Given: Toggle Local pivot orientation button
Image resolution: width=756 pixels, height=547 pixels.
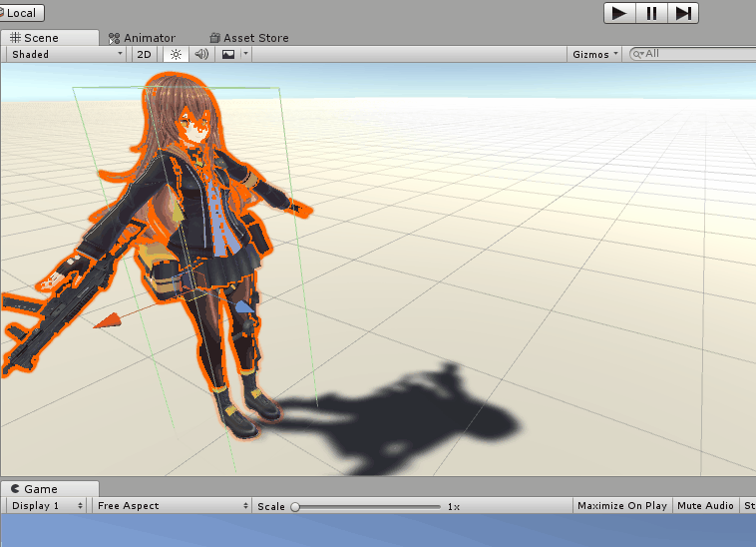Looking at the screenshot, I should (x=21, y=13).
